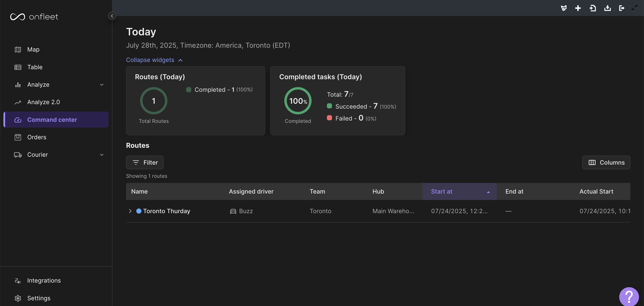Expand the Analyze submenu chevron
This screenshot has height=306, width=644.
pos(102,85)
